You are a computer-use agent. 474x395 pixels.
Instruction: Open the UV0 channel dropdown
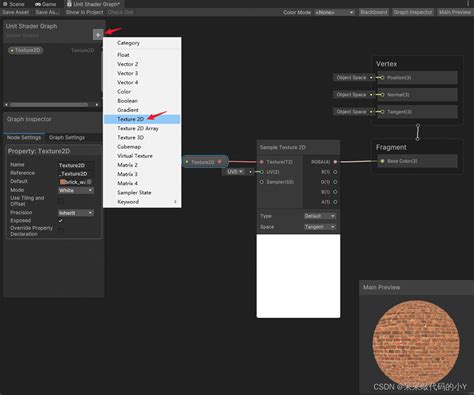point(235,172)
